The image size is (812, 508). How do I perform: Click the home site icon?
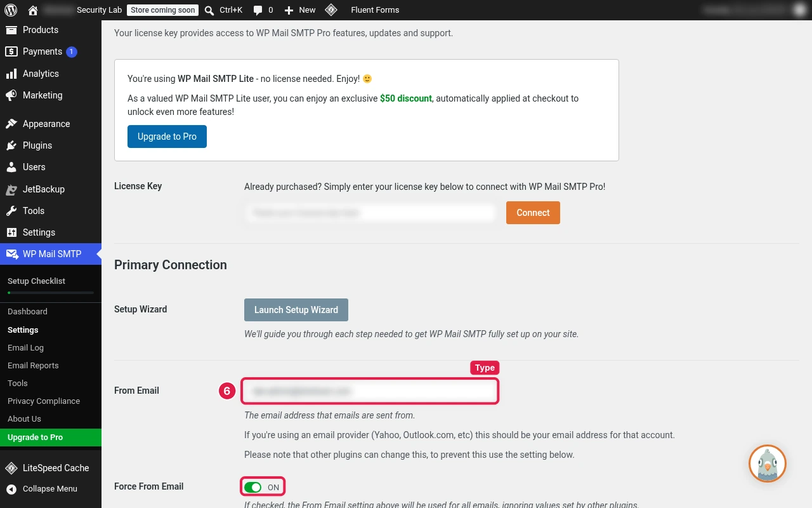33,10
